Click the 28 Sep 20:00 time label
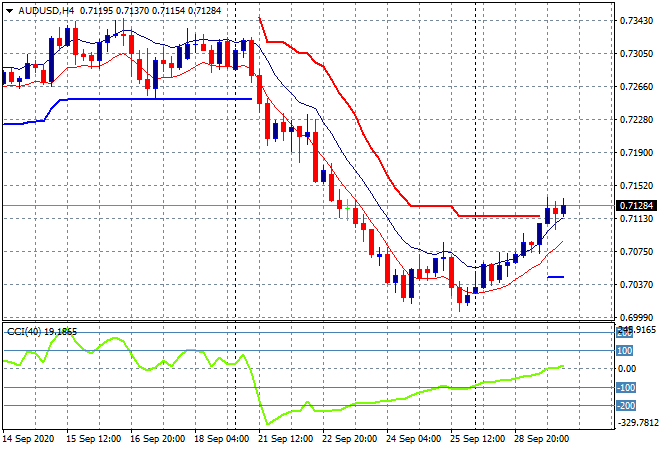The image size is (660, 450). click(x=541, y=439)
